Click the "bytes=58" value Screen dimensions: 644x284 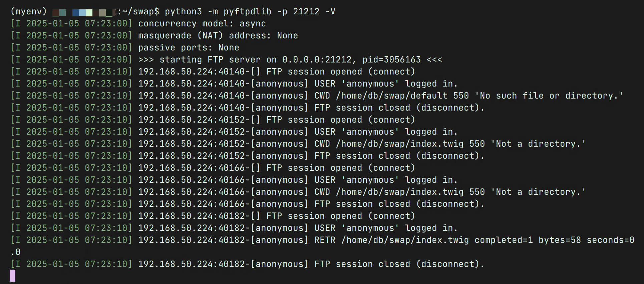click(560, 240)
